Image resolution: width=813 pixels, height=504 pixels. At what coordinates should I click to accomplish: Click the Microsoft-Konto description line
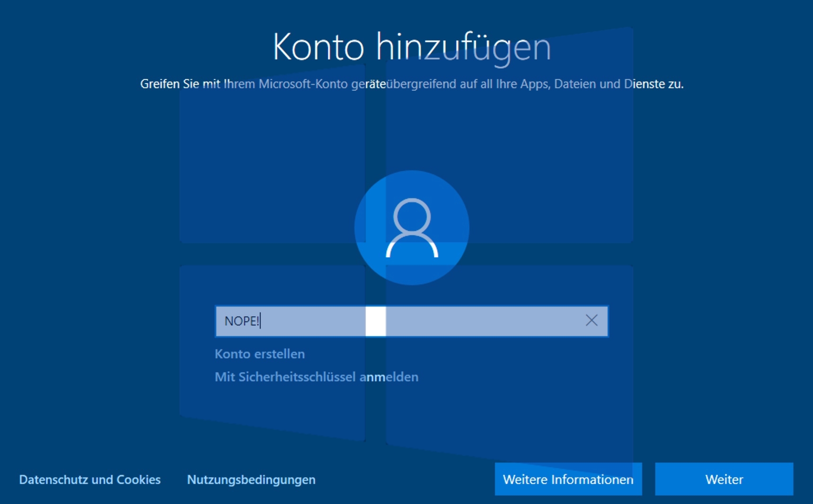point(412,84)
